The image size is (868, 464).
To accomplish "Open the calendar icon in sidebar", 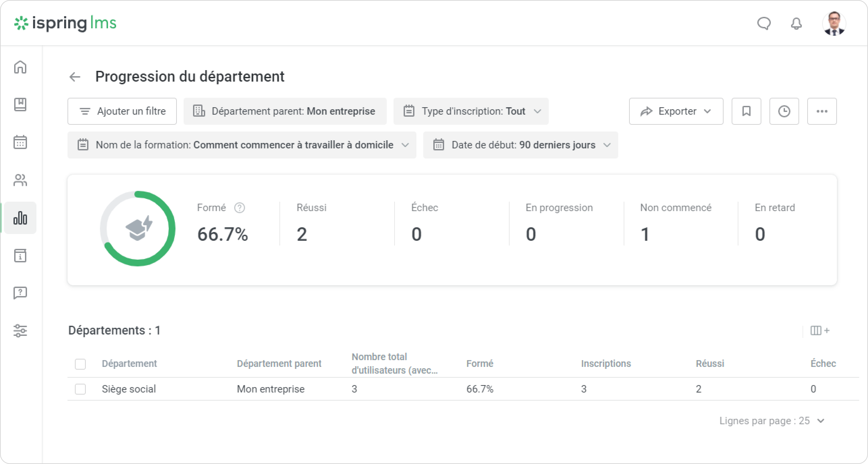I will tap(20, 142).
